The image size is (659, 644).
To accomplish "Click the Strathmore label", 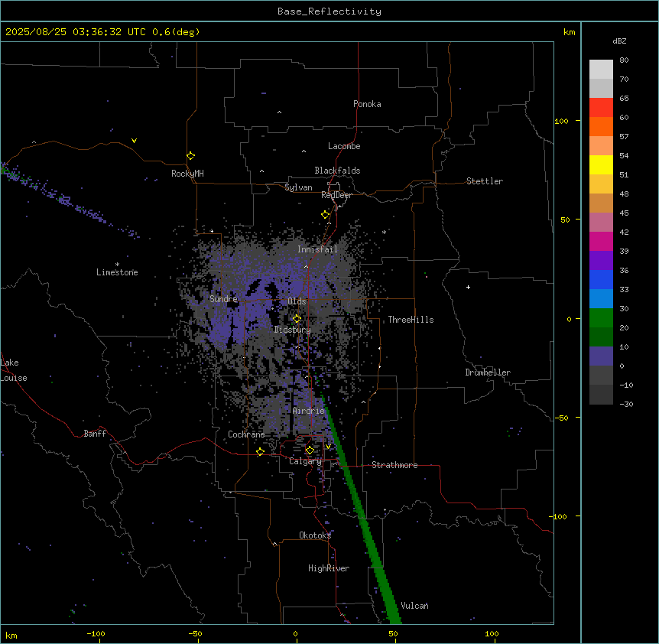I will click(x=394, y=465).
